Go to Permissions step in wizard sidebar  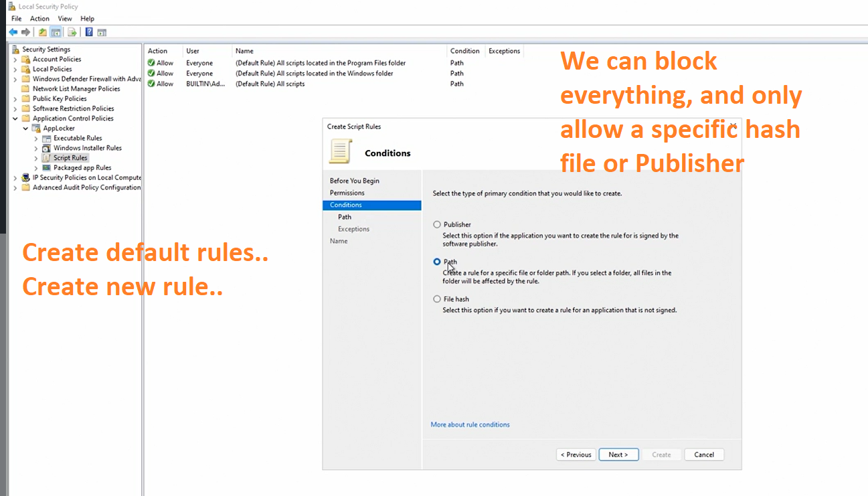click(347, 193)
